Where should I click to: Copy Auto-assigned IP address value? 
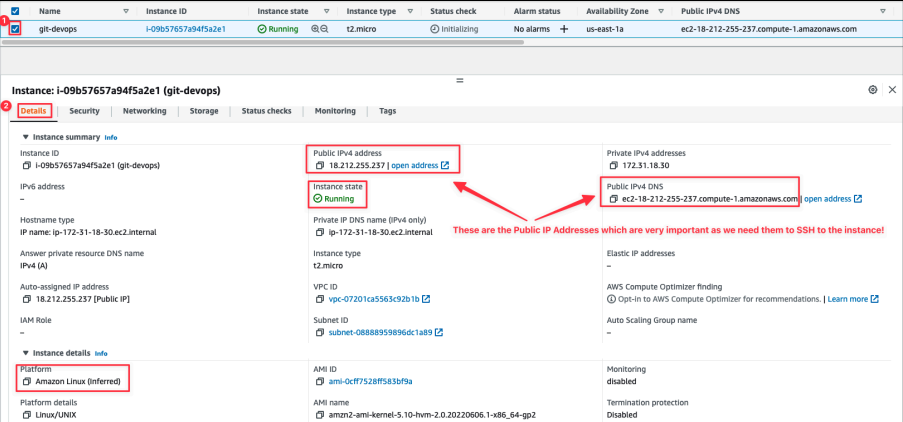26,299
